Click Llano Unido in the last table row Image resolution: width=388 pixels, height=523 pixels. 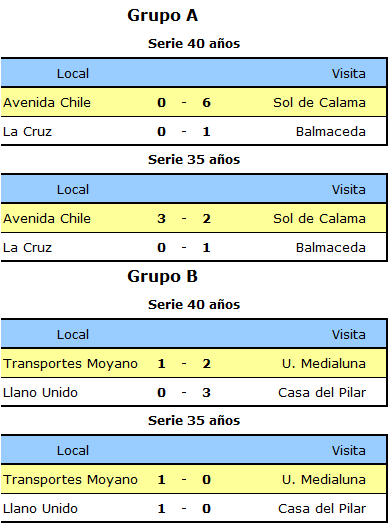pyautogui.click(x=40, y=509)
